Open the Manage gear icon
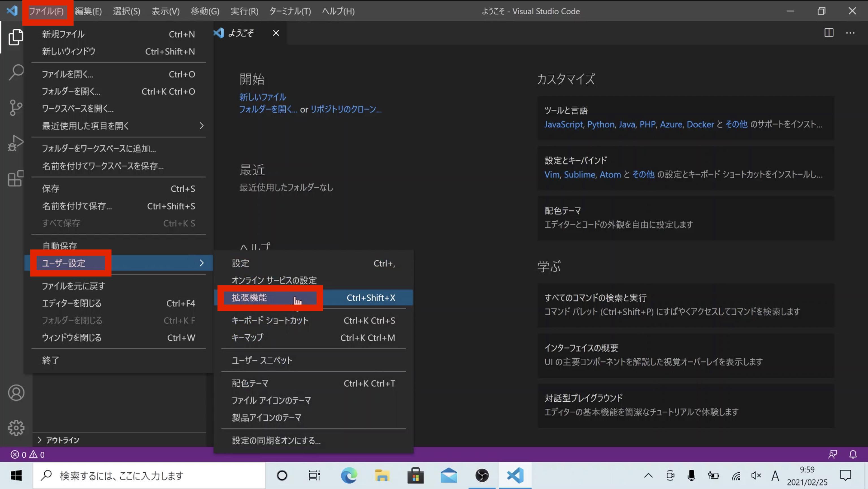Viewport: 868px width, 489px height. pos(16,428)
